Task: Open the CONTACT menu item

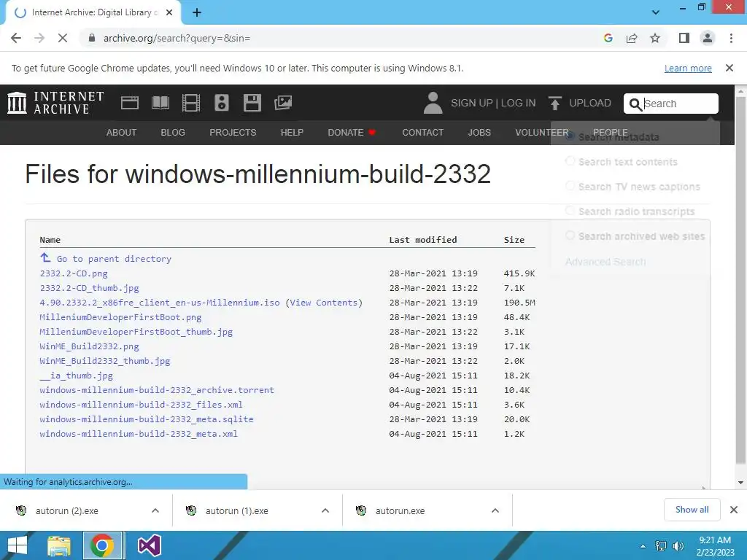Action: coord(422,133)
